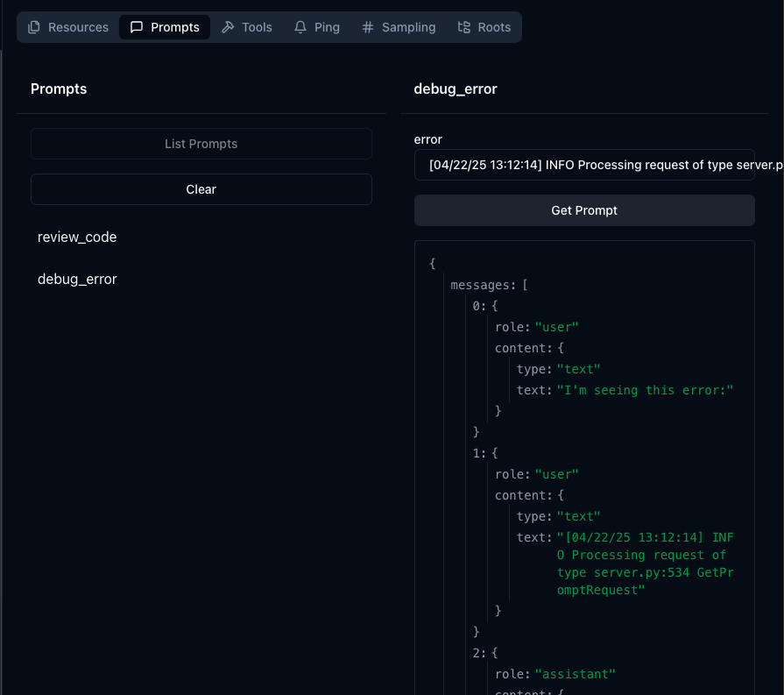784x695 pixels.
Task: Go to the Ping tab
Action: click(317, 27)
